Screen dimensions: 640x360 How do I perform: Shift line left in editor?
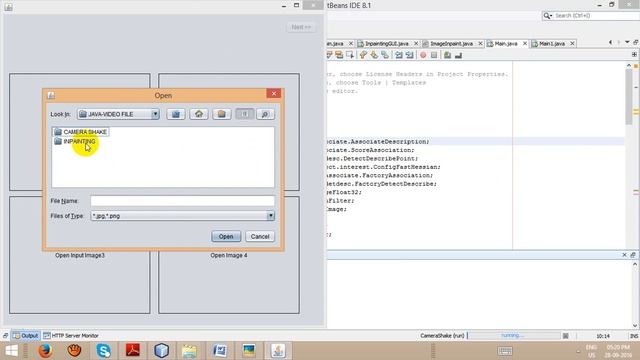[399, 55]
